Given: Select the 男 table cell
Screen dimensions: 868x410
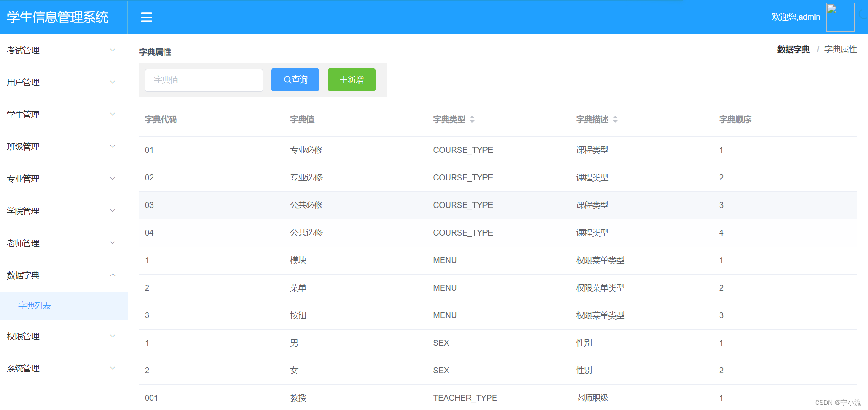Looking at the screenshot, I should (x=294, y=343).
